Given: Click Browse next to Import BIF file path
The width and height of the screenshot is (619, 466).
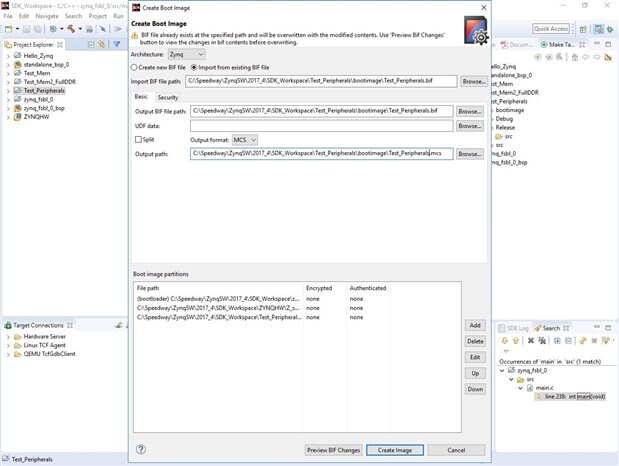Looking at the screenshot, I should pos(474,81).
